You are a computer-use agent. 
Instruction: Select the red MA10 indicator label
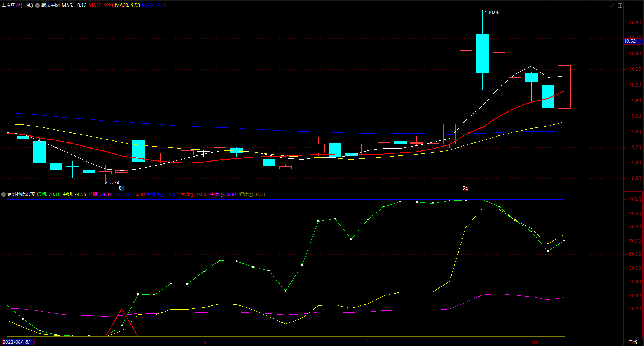coord(101,5)
